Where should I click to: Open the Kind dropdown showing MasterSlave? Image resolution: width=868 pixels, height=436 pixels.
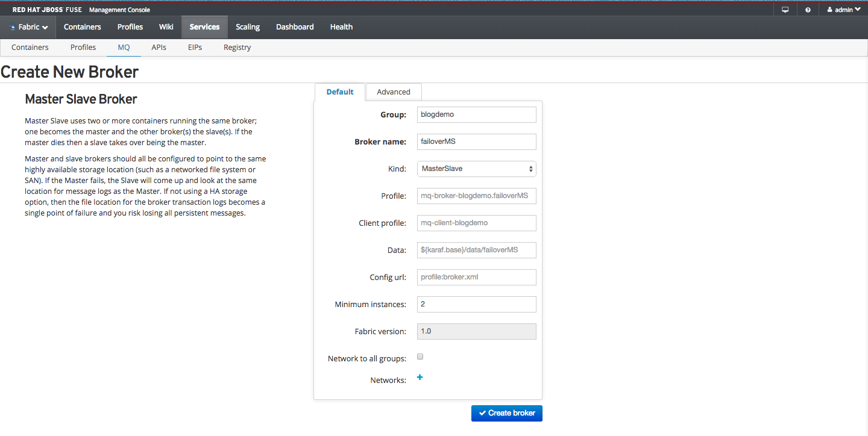pos(476,169)
